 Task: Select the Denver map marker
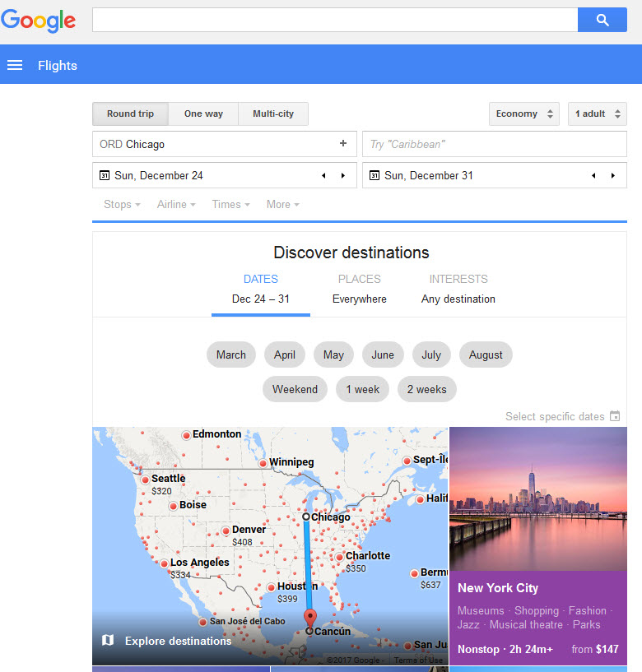click(226, 531)
